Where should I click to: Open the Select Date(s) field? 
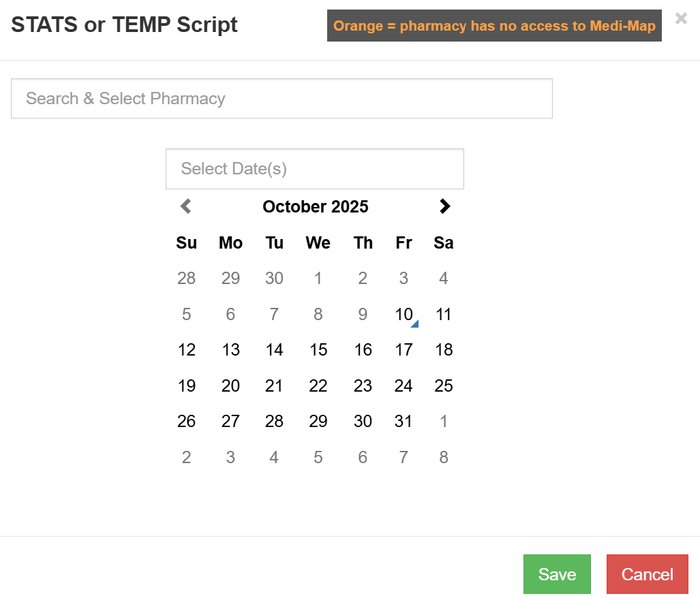[x=315, y=169]
